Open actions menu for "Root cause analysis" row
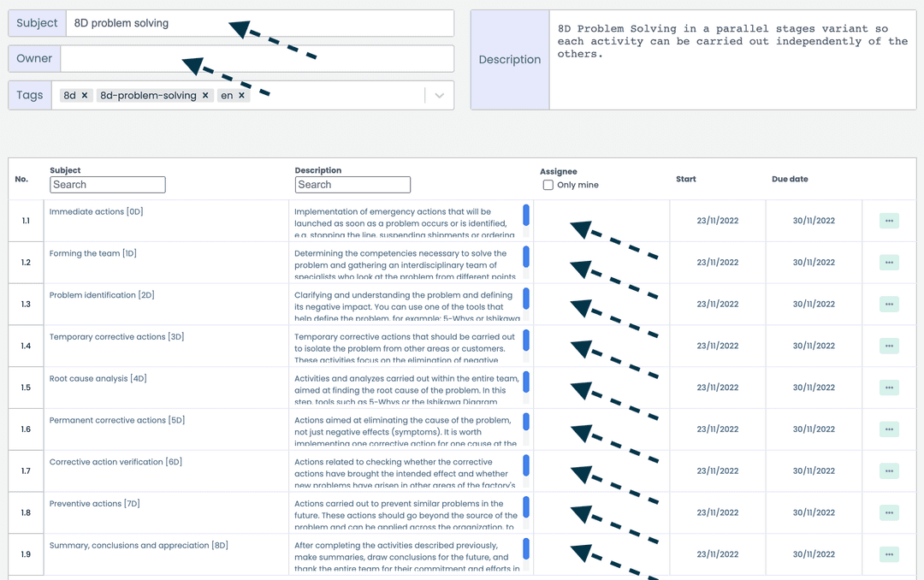This screenshot has width=924, height=580. coord(889,387)
